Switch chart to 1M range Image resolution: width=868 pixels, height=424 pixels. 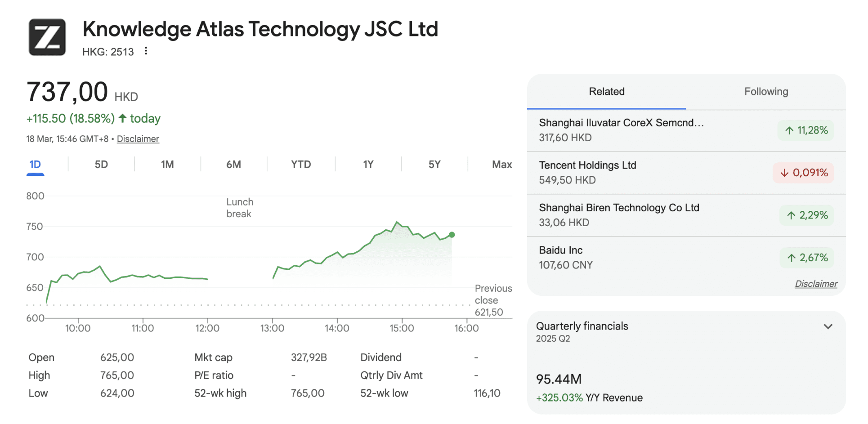pos(167,165)
